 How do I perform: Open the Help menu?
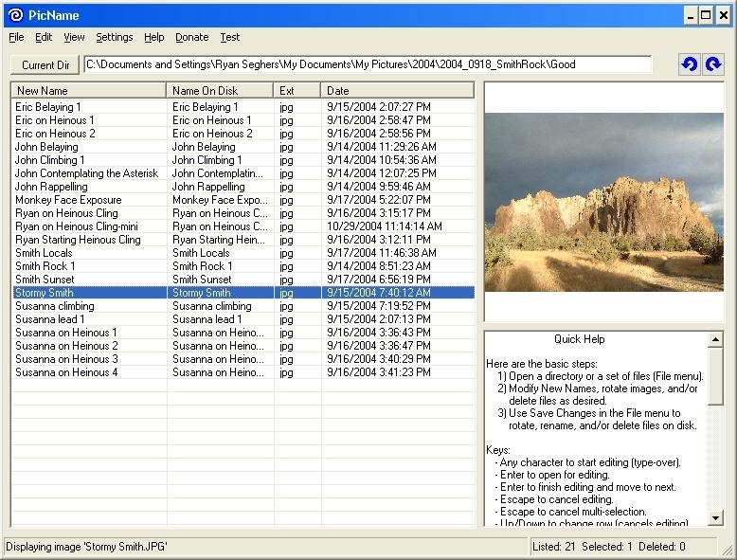[x=154, y=37]
